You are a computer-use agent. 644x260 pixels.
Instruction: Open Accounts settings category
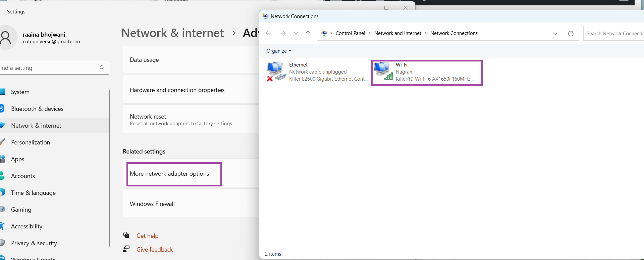[x=54, y=176]
